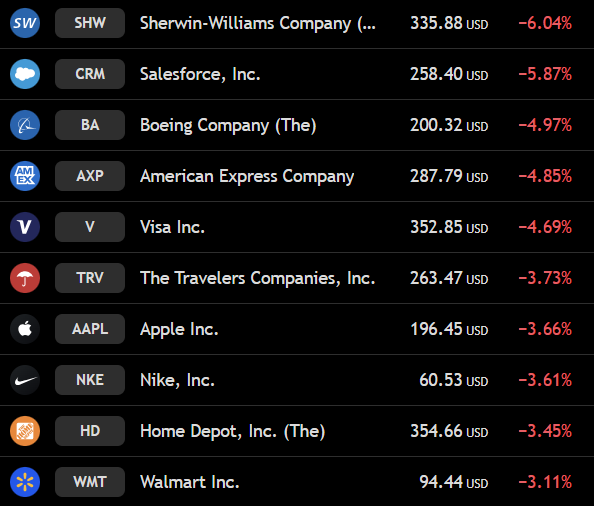Click the Travelers red umbrella icon
Screen dimensions: 594x506
click(25, 278)
